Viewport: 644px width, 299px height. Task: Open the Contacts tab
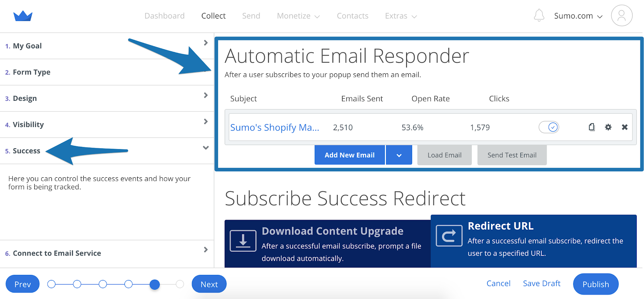[x=353, y=16]
